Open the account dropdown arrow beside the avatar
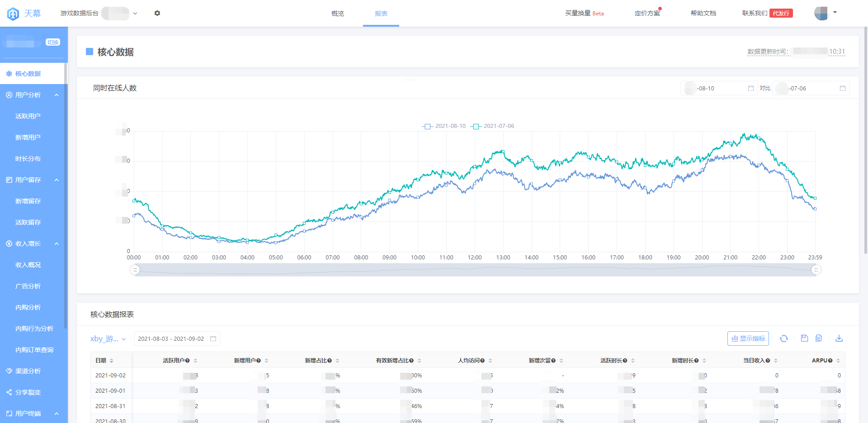The height and width of the screenshot is (423, 868). (835, 12)
